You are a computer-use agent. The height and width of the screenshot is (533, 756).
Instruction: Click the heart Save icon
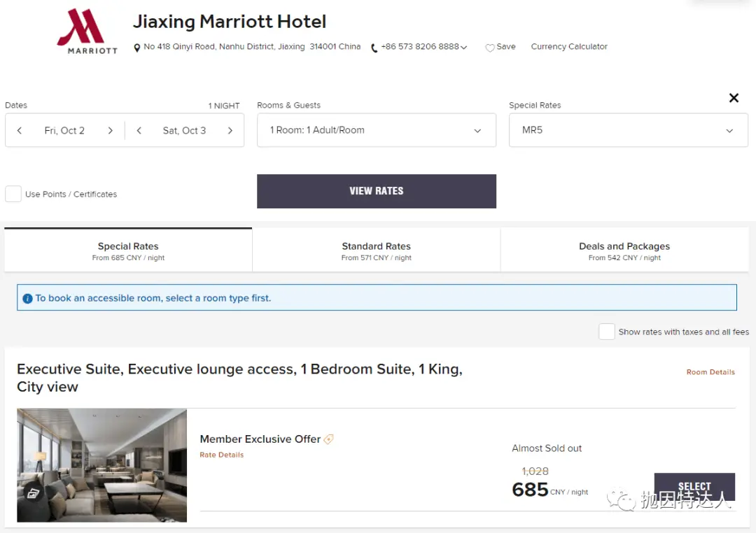[490, 48]
